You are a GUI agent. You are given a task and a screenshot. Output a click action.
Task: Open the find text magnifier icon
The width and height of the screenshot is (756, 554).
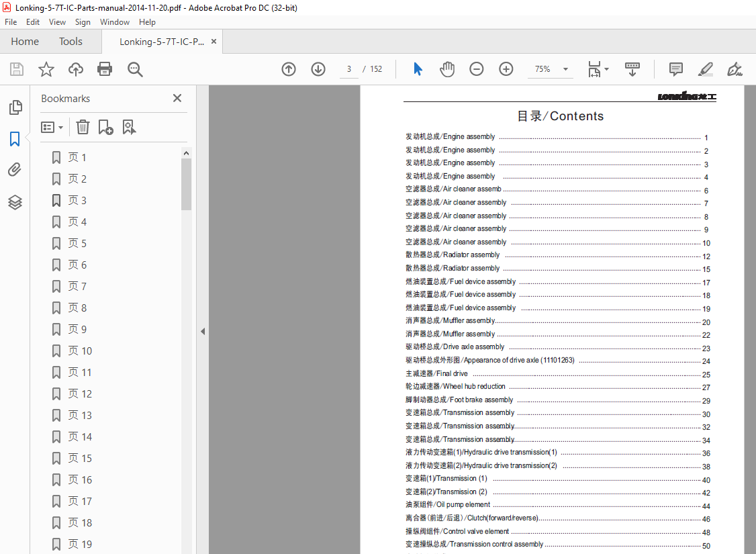(135, 69)
